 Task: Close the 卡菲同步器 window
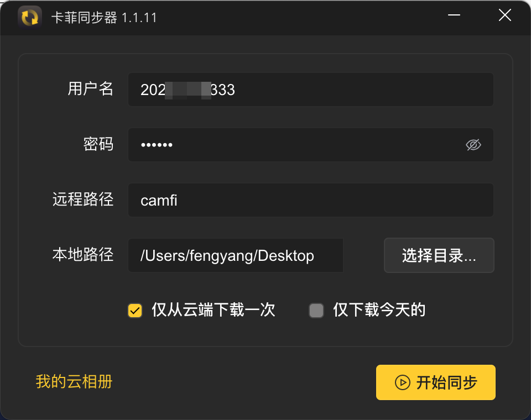(x=504, y=15)
